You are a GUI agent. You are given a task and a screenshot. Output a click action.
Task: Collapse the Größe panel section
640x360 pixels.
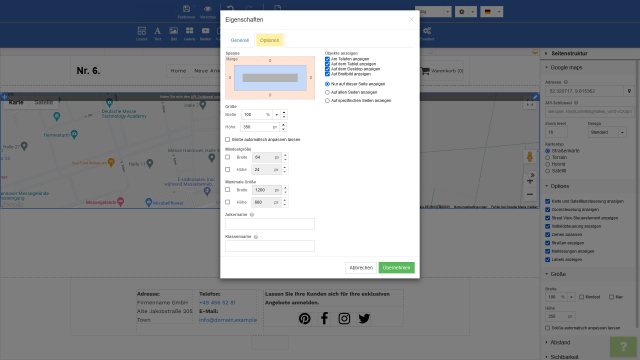point(547,274)
